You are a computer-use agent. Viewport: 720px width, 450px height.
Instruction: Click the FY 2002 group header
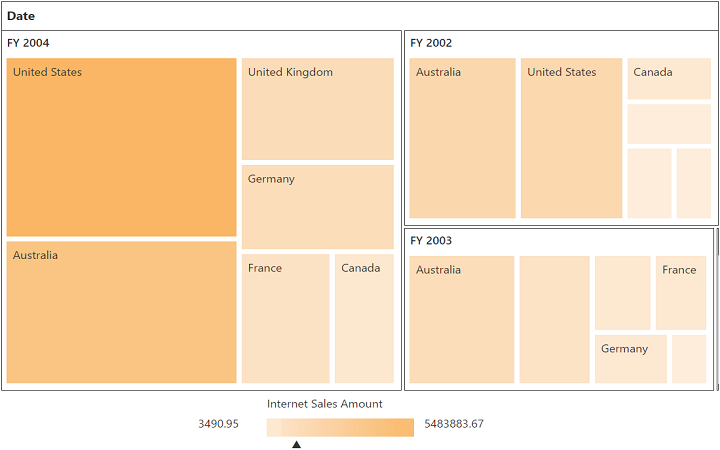pos(431,43)
